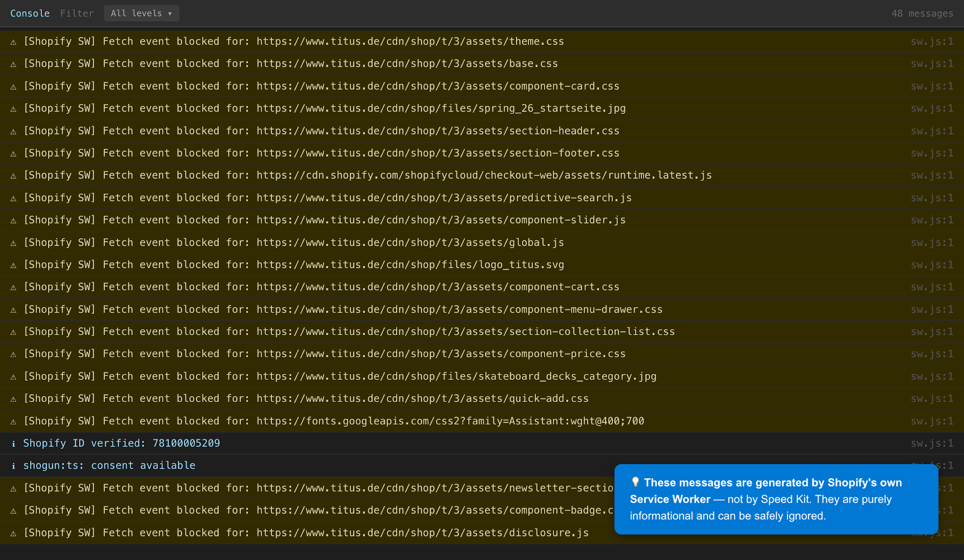
Task: Click the info icon beside Shopify ID verified
Action: [14, 444]
